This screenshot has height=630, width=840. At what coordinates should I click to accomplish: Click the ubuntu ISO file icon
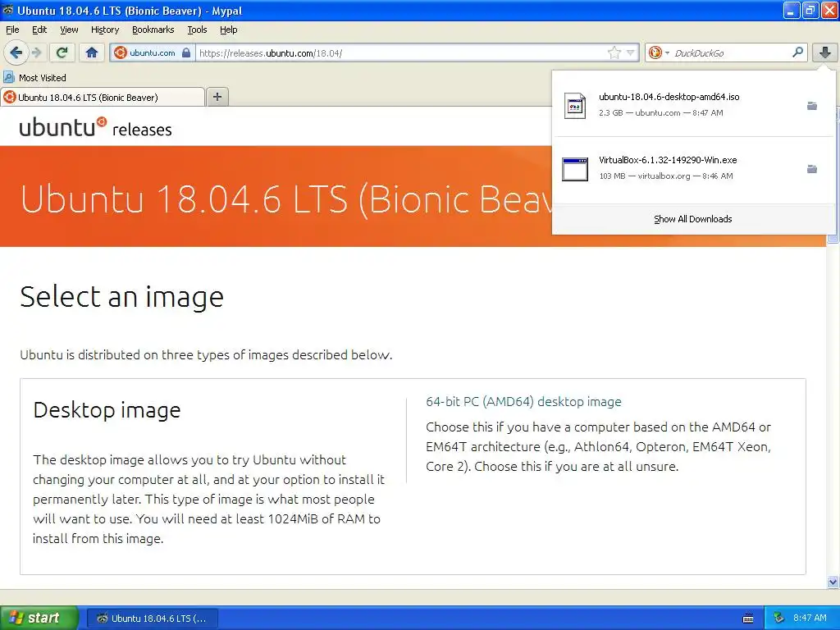pyautogui.click(x=575, y=105)
